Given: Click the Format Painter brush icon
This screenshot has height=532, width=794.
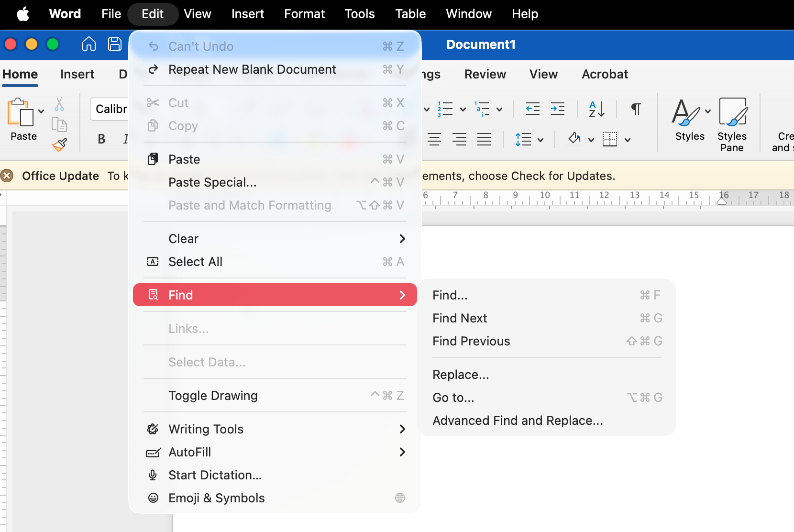Looking at the screenshot, I should 59,144.
